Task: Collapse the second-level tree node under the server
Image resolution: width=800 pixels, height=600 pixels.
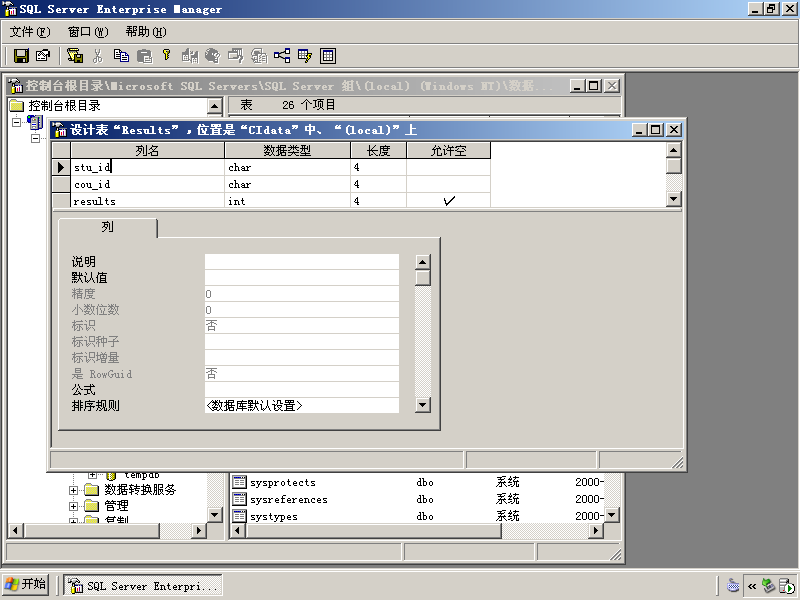Action: pyautogui.click(x=35, y=139)
